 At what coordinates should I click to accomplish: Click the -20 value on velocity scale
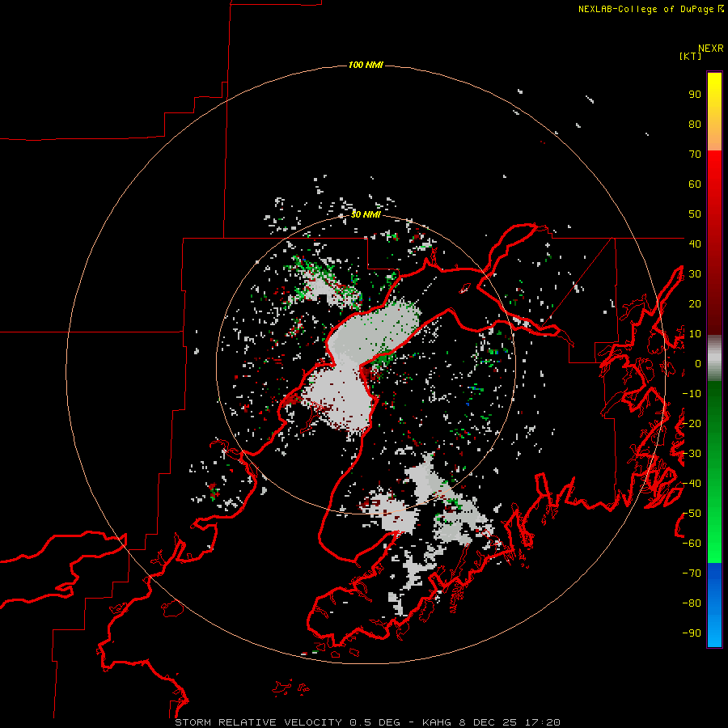point(692,423)
